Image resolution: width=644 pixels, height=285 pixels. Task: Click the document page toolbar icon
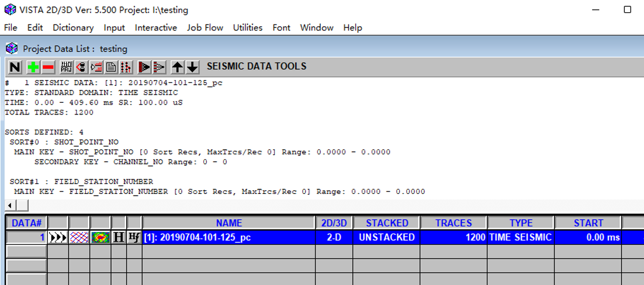[110, 67]
